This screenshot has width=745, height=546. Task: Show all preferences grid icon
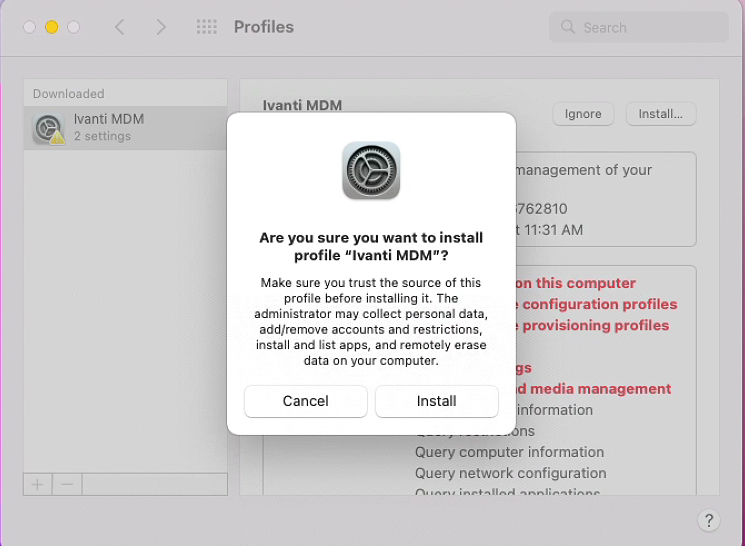click(x=207, y=27)
